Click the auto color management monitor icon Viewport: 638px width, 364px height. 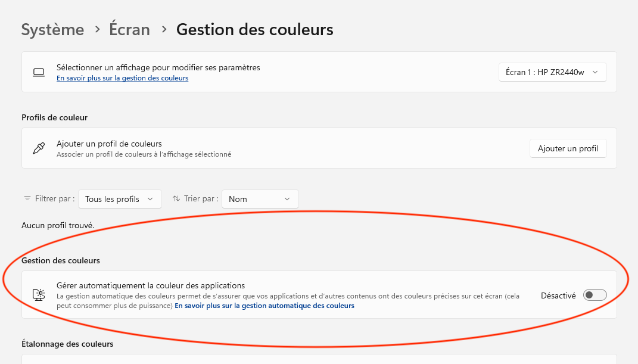click(x=39, y=295)
